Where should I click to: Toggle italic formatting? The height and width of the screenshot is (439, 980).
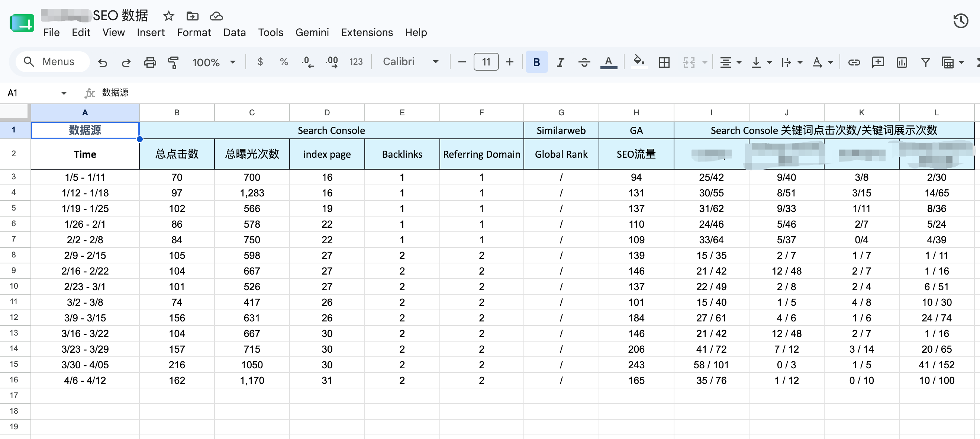tap(560, 62)
